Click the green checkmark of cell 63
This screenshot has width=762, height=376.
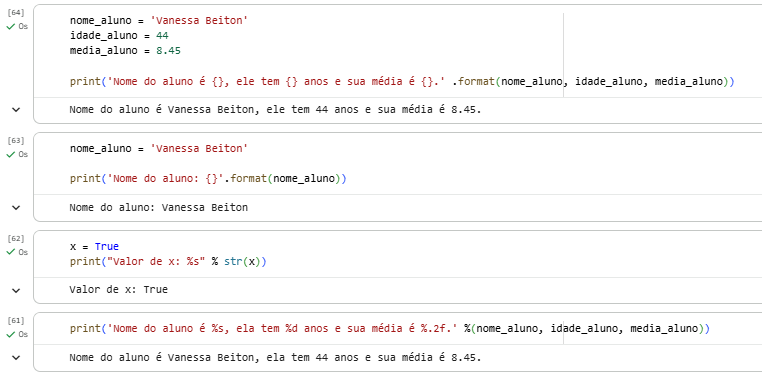point(10,154)
